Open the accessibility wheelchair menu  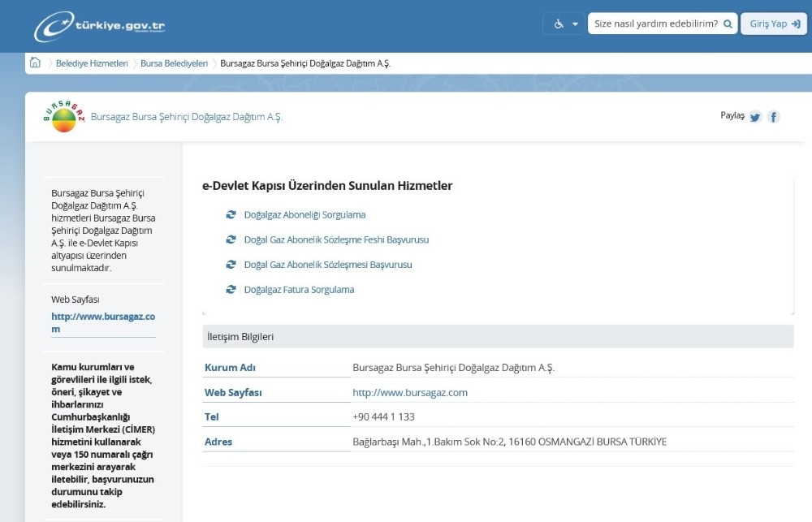click(565, 24)
